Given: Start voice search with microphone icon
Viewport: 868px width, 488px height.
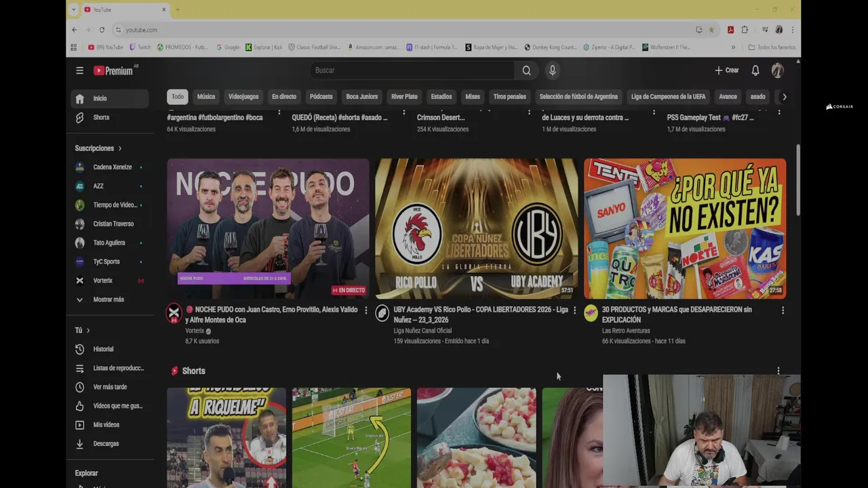Looking at the screenshot, I should click(553, 70).
